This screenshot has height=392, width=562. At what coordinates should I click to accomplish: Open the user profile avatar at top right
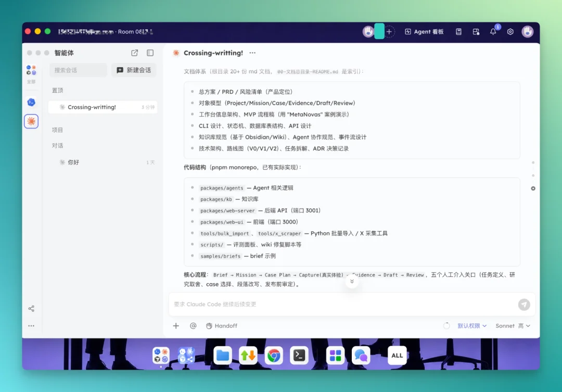pos(528,32)
